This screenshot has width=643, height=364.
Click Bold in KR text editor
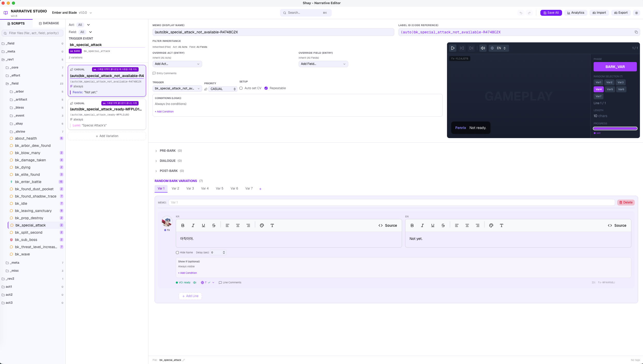(x=183, y=225)
